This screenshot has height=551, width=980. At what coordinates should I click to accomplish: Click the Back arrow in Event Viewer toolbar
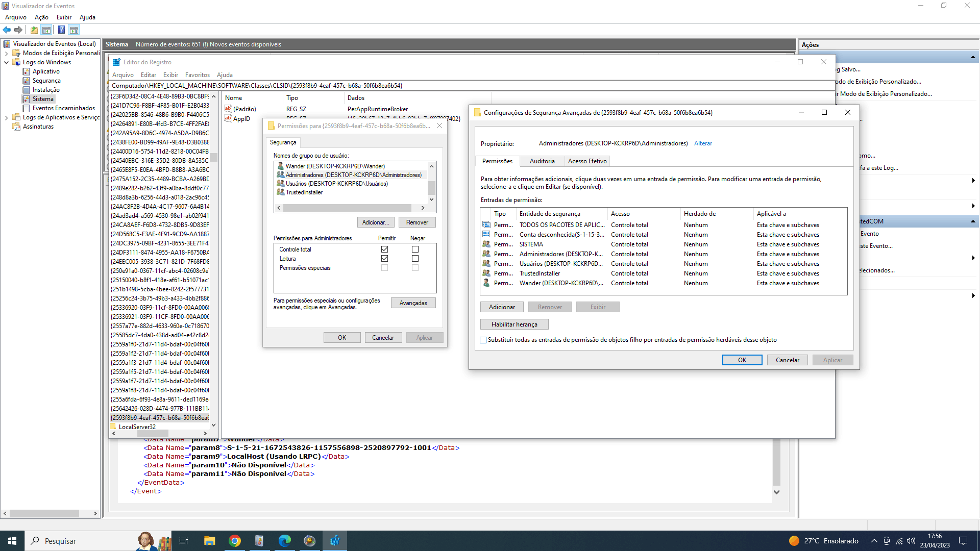point(7,30)
